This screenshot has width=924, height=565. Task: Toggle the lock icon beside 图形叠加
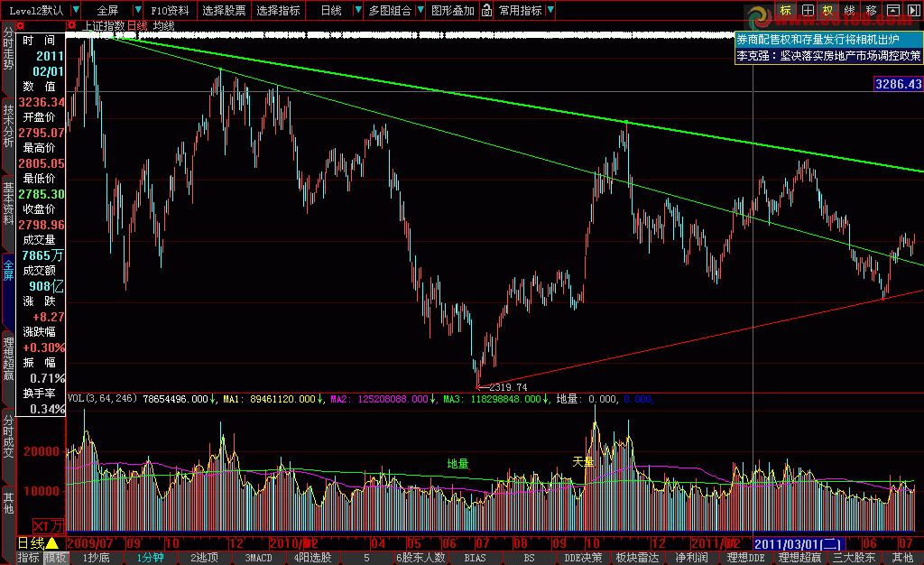coord(486,11)
